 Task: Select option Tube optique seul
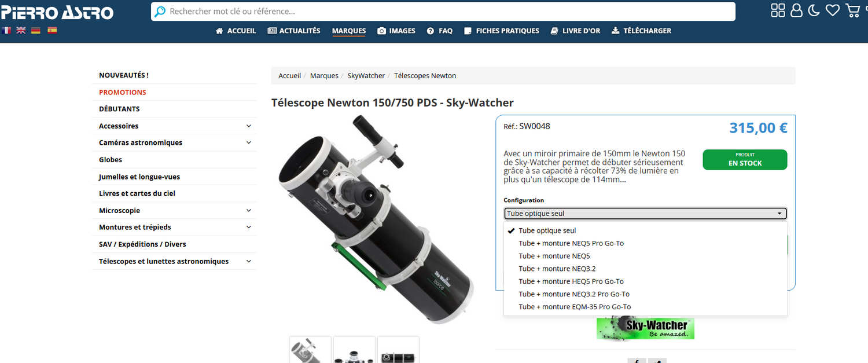(x=645, y=230)
